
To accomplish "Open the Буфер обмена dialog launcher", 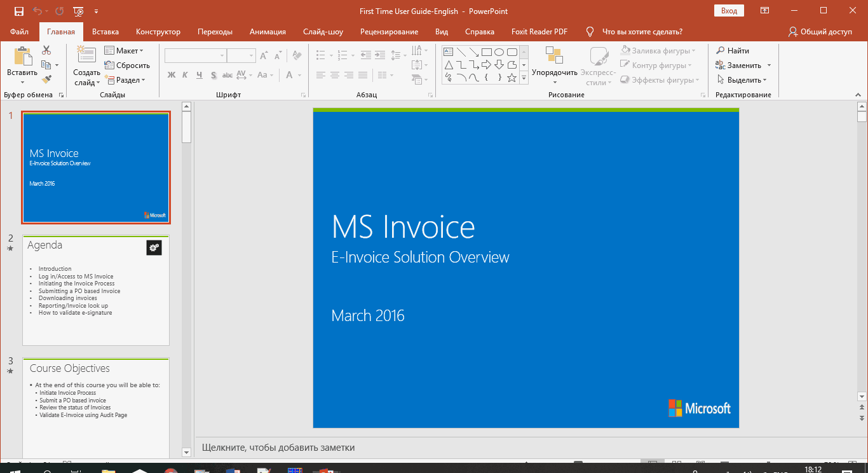I will click(61, 95).
